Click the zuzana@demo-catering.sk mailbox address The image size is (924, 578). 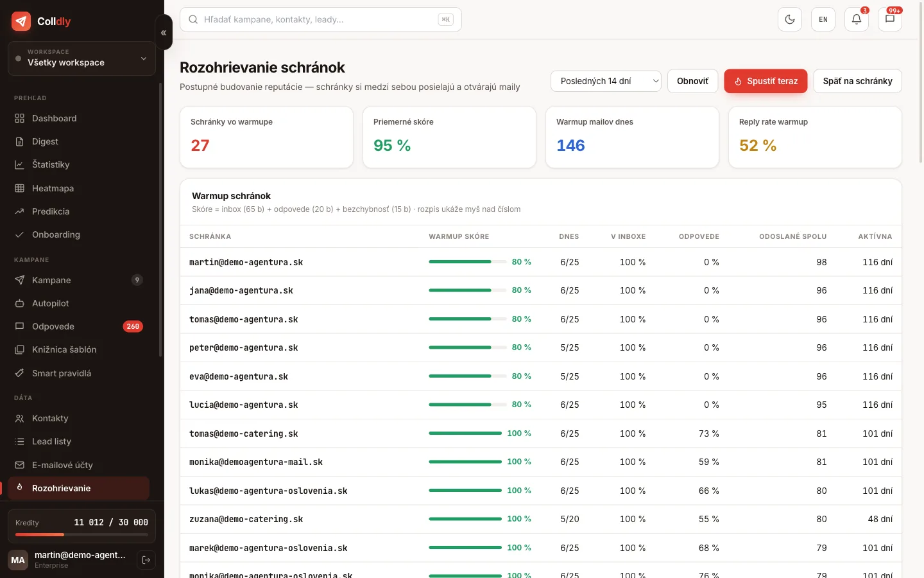246,519
